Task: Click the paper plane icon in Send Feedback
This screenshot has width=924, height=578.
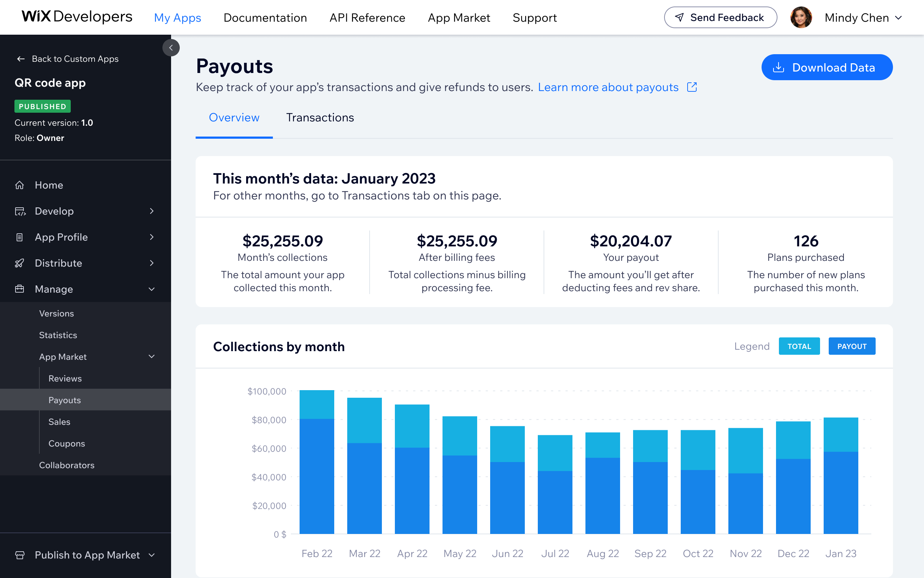Action: tap(679, 18)
